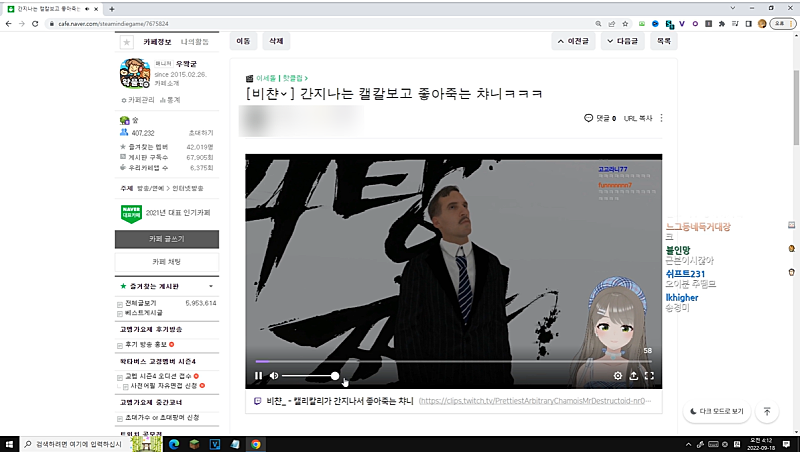Click the 카페 채팅 button
Image resolution: width=800 pixels, height=452 pixels.
click(x=167, y=262)
